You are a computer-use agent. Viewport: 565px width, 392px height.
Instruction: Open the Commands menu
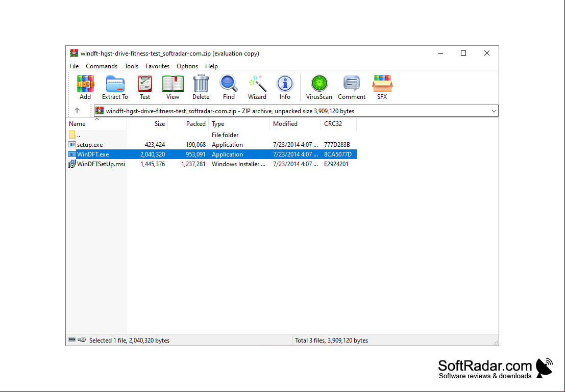102,66
